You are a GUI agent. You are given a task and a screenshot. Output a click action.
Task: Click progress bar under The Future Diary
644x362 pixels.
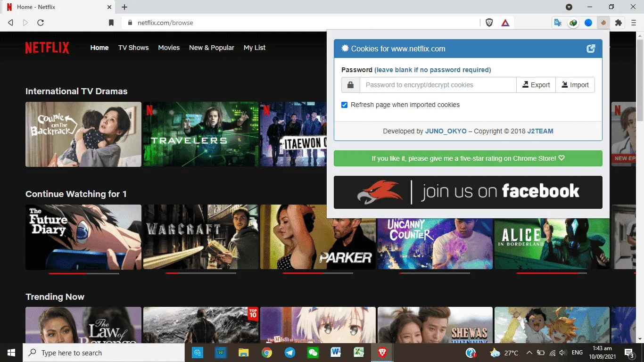(x=84, y=273)
